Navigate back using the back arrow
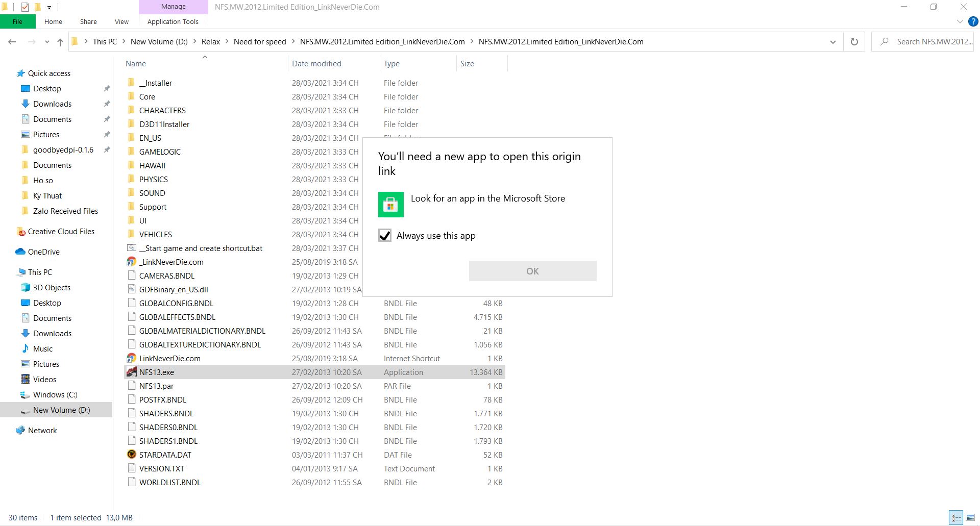 coord(12,41)
